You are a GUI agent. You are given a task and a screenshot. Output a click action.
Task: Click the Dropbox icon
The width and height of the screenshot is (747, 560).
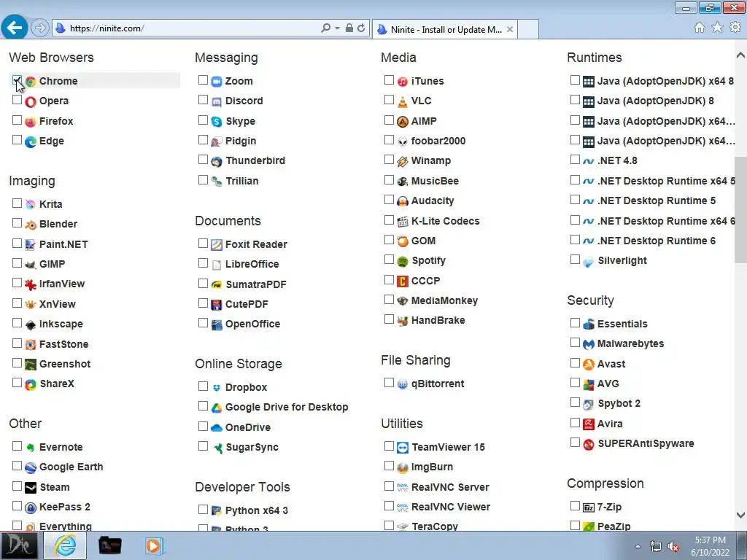tap(216, 388)
